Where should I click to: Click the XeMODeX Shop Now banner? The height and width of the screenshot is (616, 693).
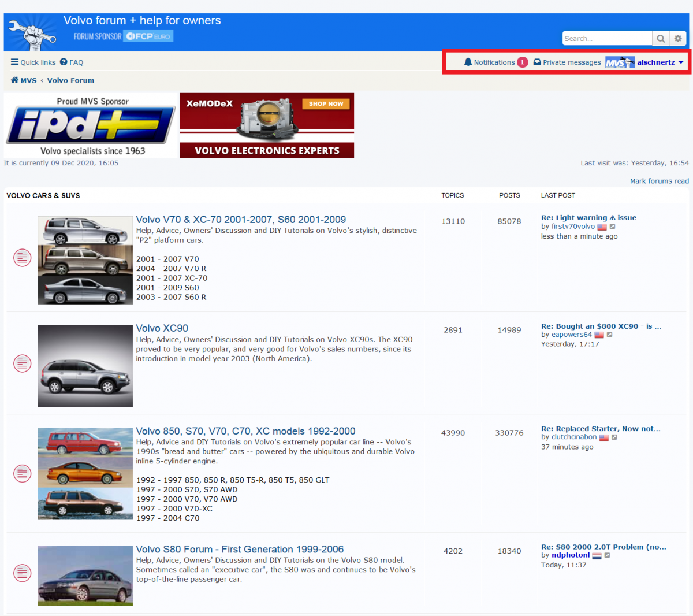click(x=267, y=125)
